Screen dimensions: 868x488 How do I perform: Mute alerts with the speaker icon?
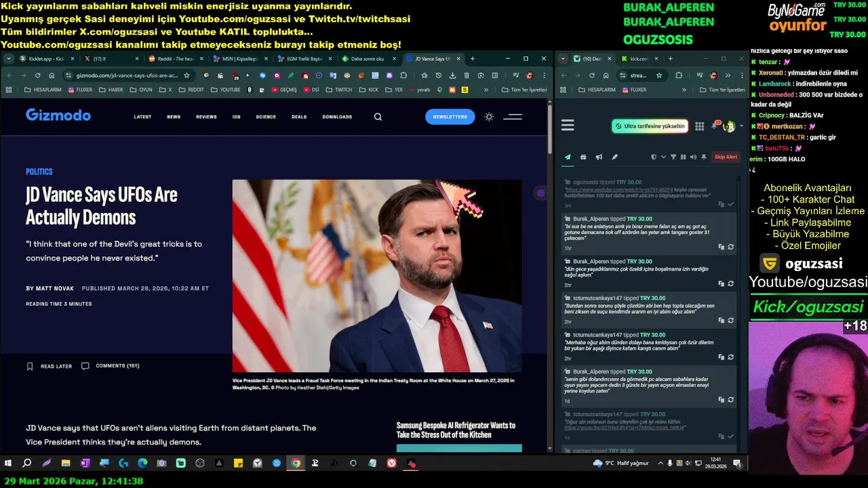coord(692,157)
